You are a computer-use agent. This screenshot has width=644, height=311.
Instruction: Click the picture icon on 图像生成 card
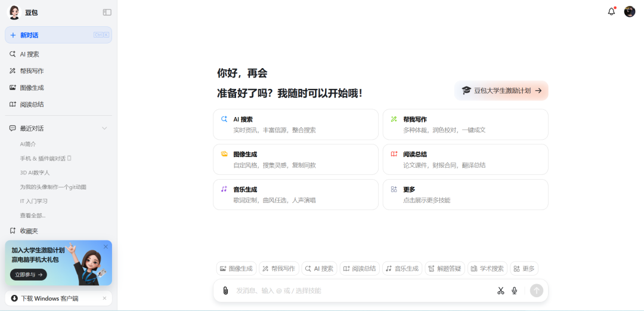(x=224, y=154)
